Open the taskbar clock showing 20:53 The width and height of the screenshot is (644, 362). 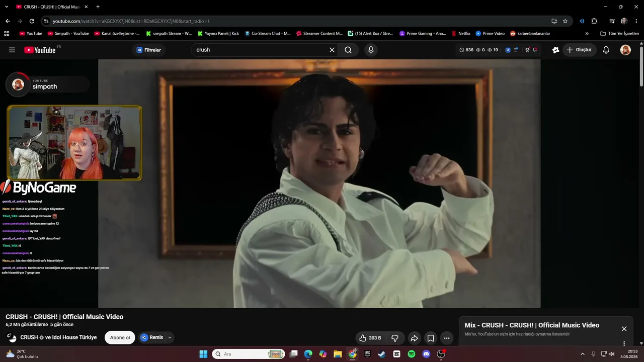pos(628,354)
